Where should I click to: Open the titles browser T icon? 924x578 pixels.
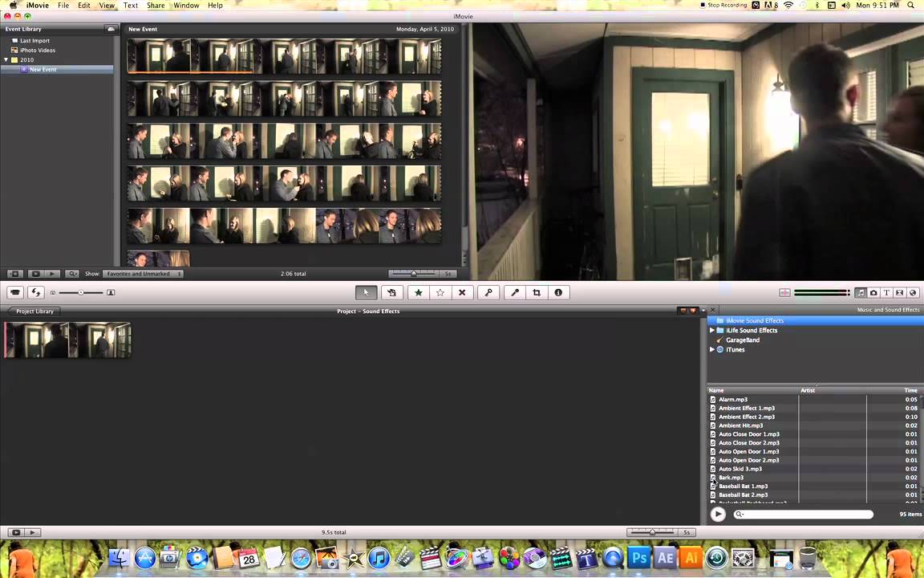tap(886, 292)
